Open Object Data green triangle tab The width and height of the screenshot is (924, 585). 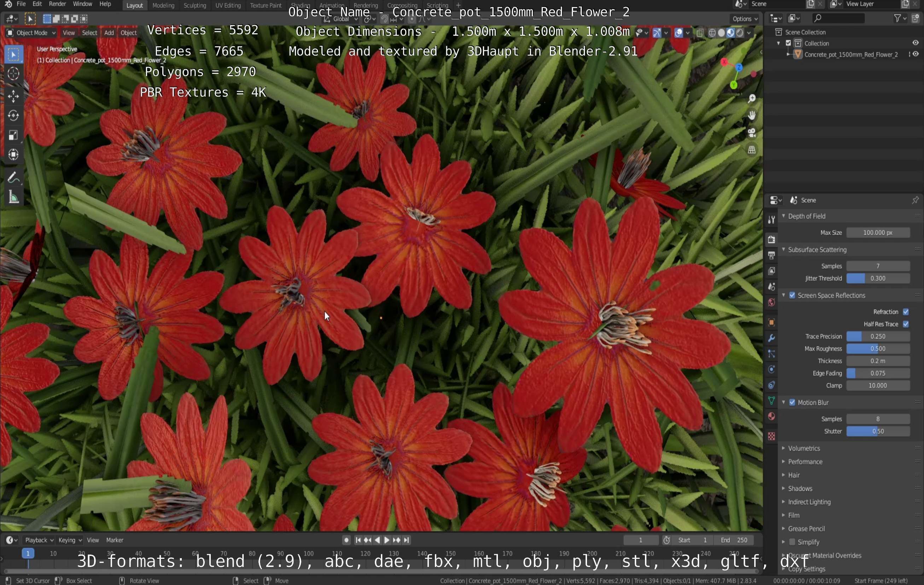point(771,401)
